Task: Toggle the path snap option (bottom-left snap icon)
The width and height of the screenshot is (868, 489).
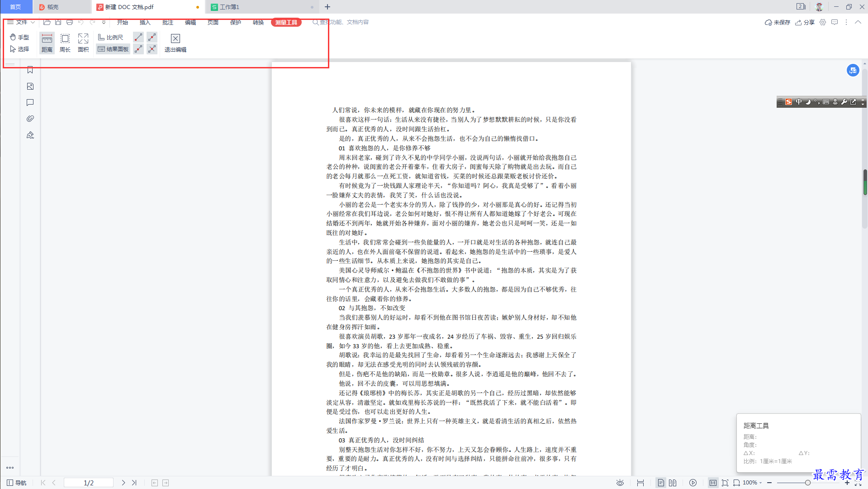Action: [138, 49]
